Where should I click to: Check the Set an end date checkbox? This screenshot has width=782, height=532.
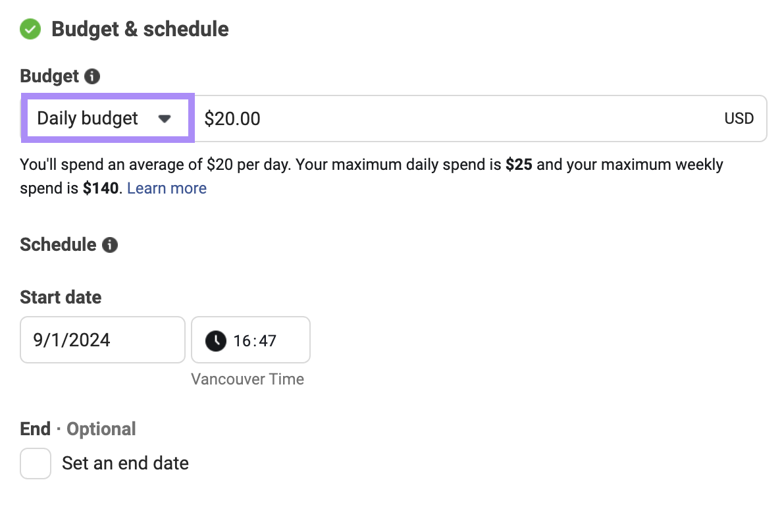click(x=36, y=463)
